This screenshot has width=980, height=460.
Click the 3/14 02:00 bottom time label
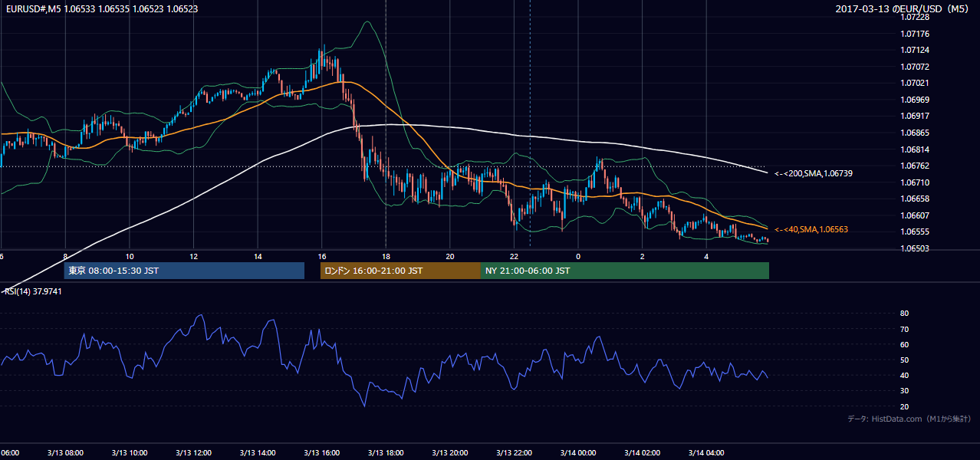[x=643, y=452]
